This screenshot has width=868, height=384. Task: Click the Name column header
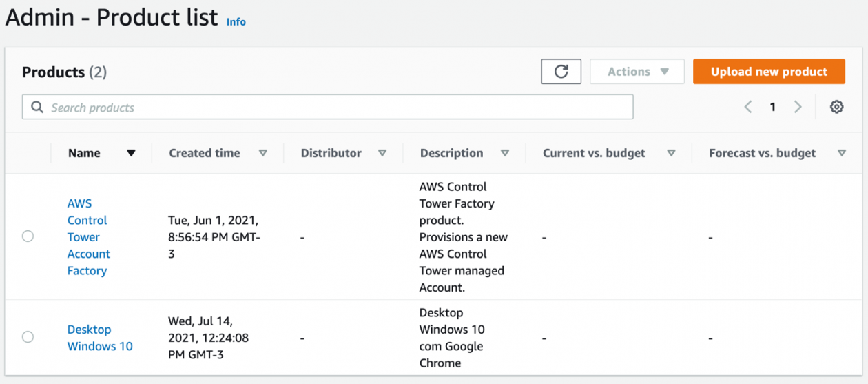pos(84,153)
